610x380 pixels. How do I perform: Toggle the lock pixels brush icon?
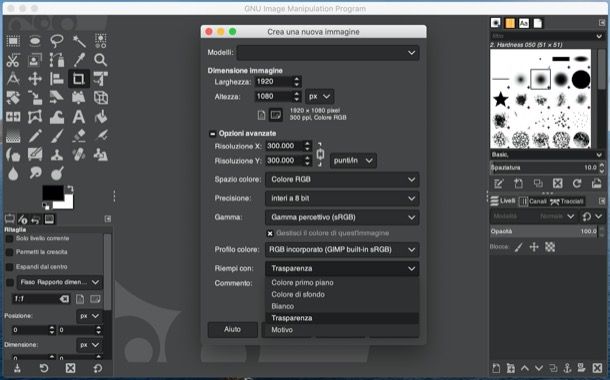(518, 247)
